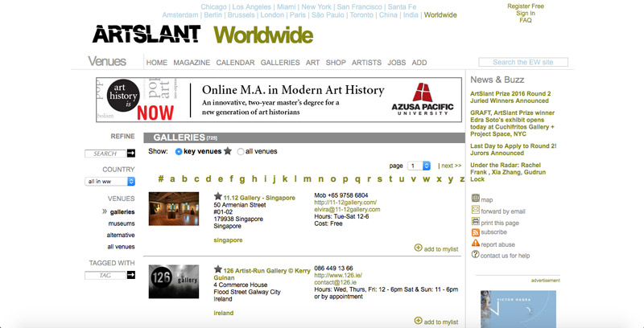The width and height of the screenshot is (644, 328).
Task: Click the REFINE SEARCH input field
Action: 105,154
